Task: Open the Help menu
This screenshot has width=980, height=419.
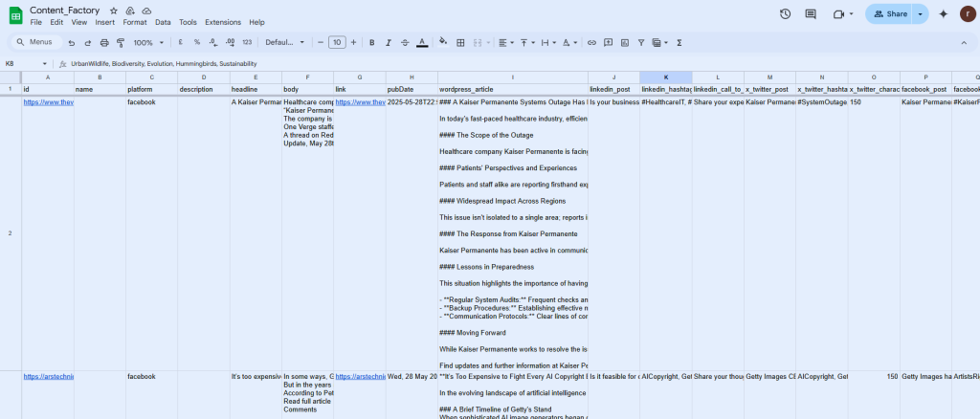Action: 256,22
